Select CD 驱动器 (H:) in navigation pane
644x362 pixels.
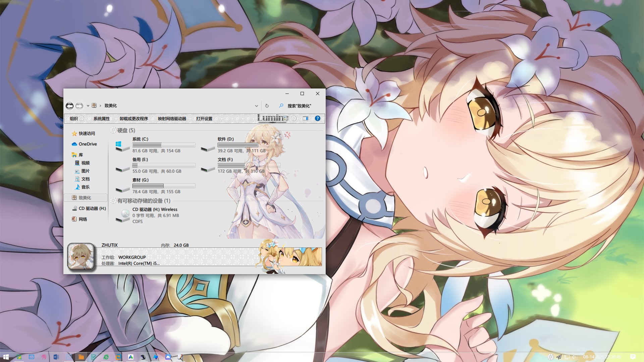[x=89, y=208]
